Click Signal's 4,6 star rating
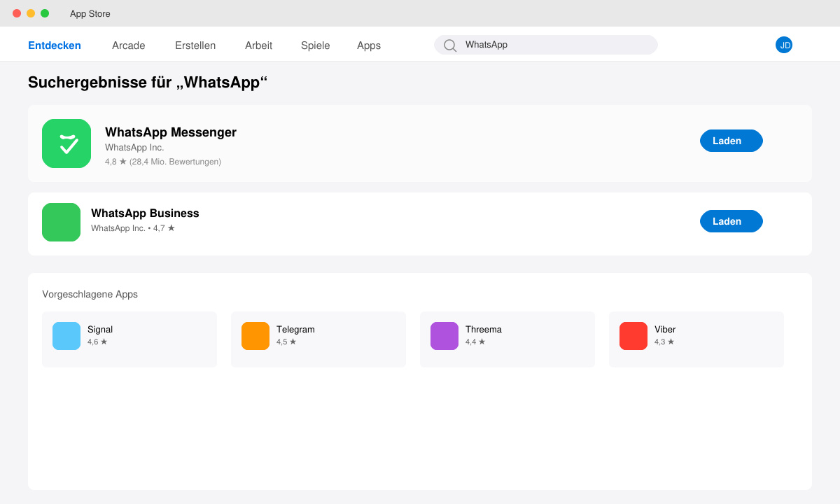The height and width of the screenshot is (504, 840). pos(97,342)
